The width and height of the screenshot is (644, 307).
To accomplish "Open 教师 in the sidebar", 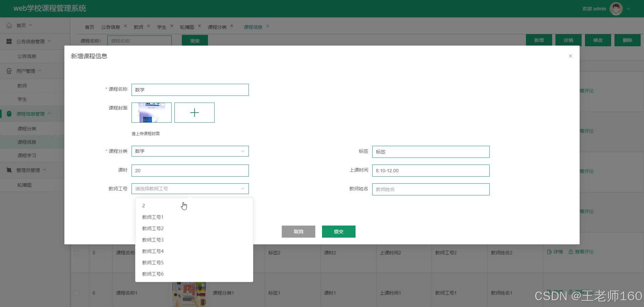I will [x=22, y=86].
